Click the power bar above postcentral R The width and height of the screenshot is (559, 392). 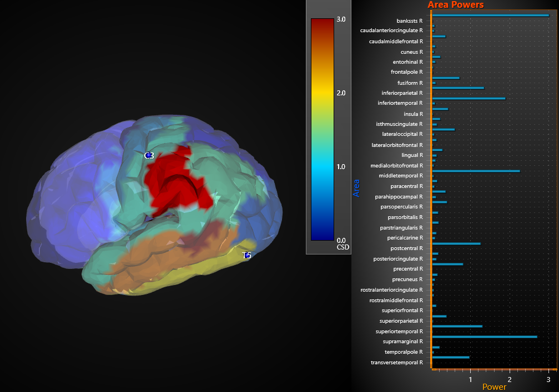click(456, 244)
